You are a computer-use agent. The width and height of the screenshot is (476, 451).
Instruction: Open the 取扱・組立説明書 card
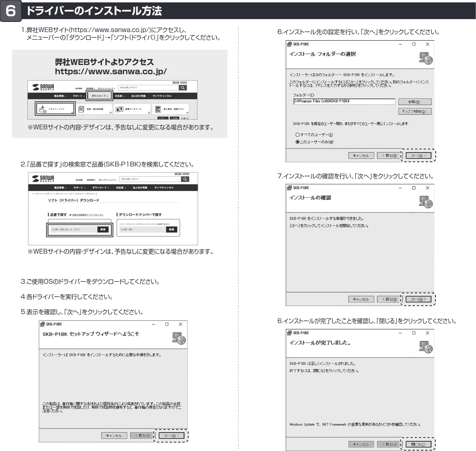click(x=94, y=109)
